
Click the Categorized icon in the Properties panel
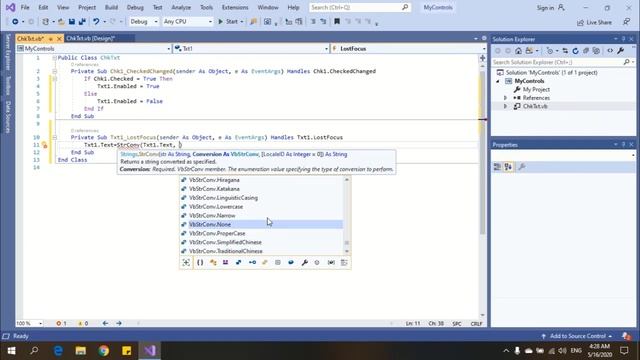497,167
